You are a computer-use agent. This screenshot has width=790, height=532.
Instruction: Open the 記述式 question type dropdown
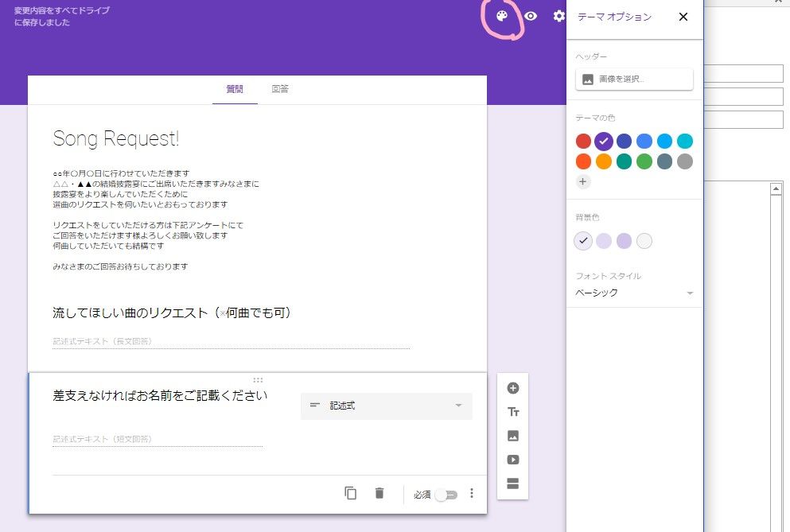click(387, 406)
